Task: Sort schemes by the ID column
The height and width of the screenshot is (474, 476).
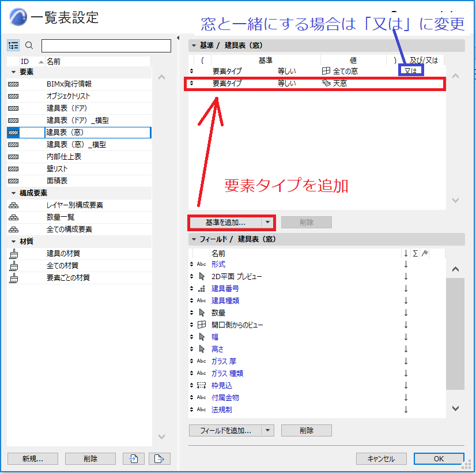Action: coord(32,61)
